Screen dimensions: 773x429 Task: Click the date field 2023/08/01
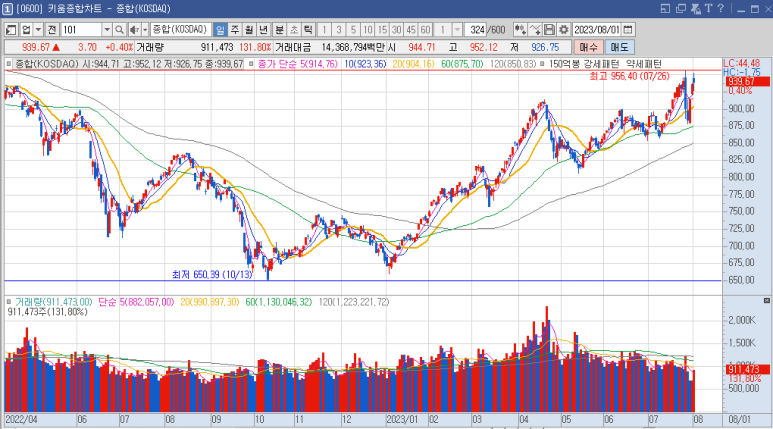(x=597, y=30)
